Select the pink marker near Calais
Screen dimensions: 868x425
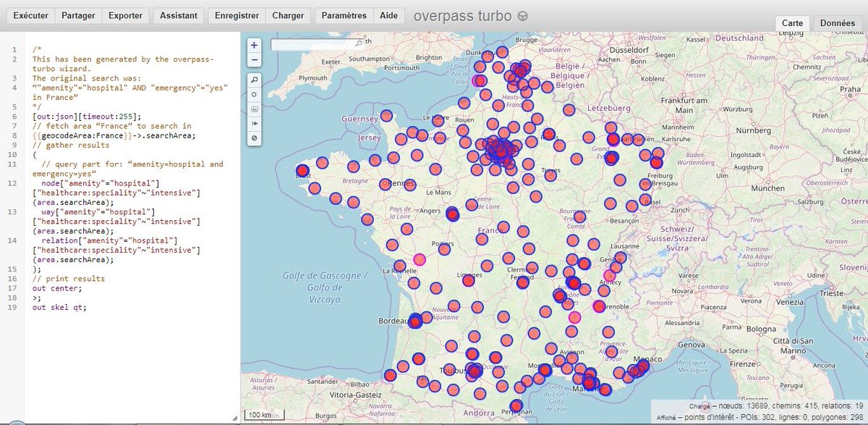(478, 80)
